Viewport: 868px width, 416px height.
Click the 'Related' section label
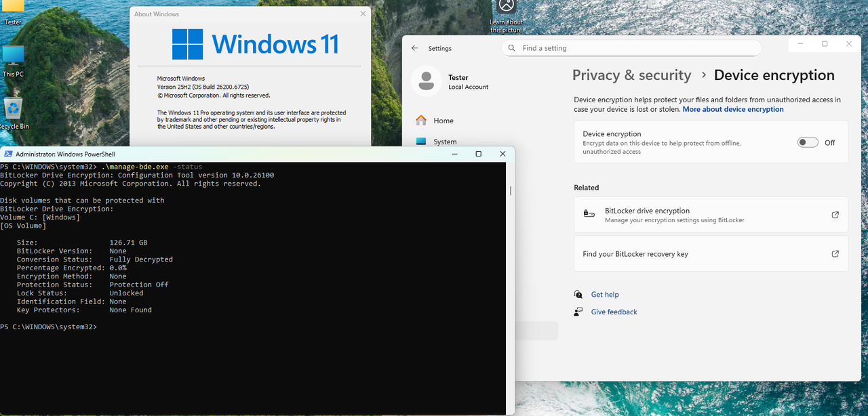point(587,188)
